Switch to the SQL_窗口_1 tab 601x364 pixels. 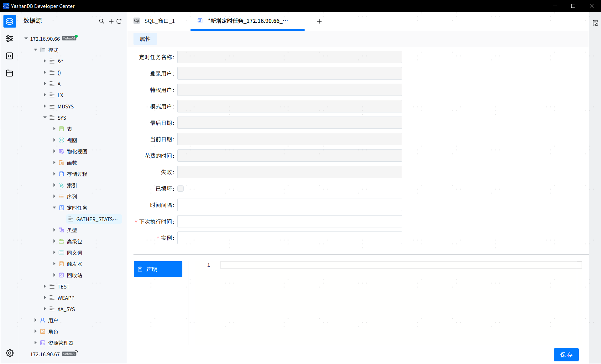(x=159, y=21)
